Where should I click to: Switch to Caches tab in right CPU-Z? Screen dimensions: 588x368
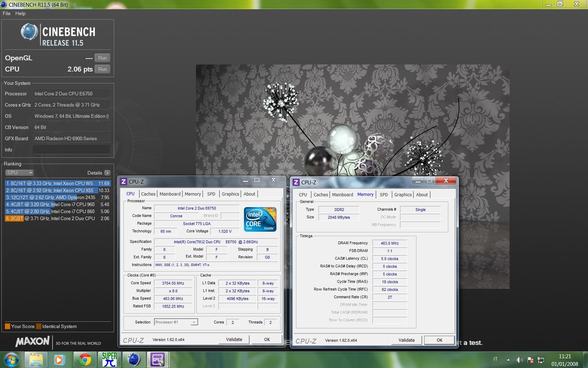(321, 195)
